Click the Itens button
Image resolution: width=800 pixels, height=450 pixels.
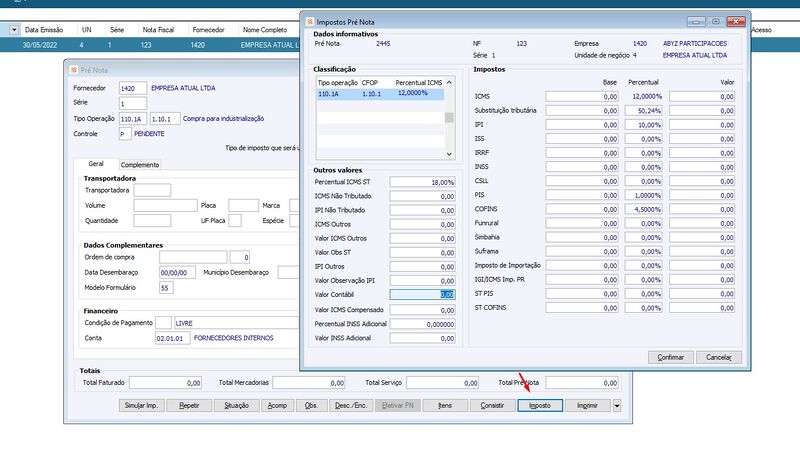pyautogui.click(x=444, y=406)
